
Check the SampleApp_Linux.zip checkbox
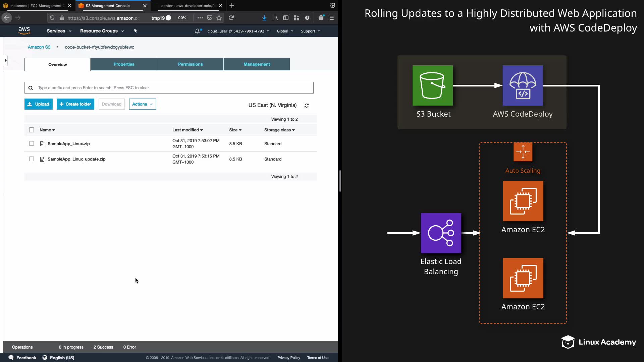pyautogui.click(x=32, y=143)
